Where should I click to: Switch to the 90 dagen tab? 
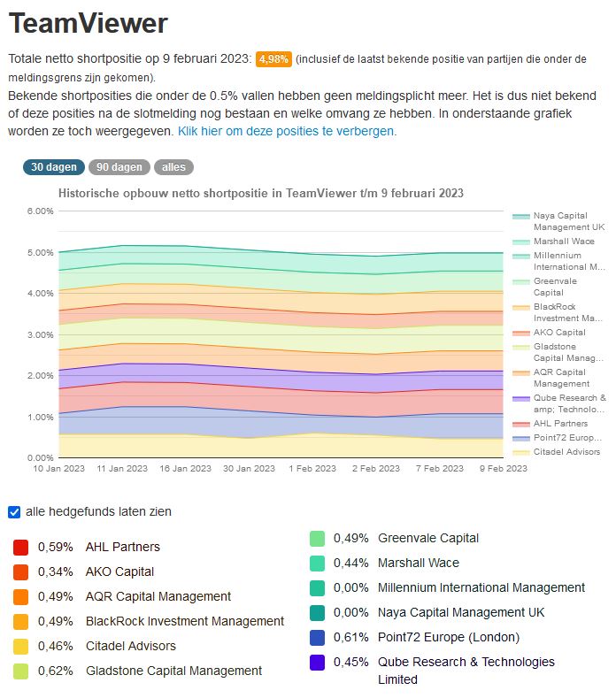[x=119, y=167]
